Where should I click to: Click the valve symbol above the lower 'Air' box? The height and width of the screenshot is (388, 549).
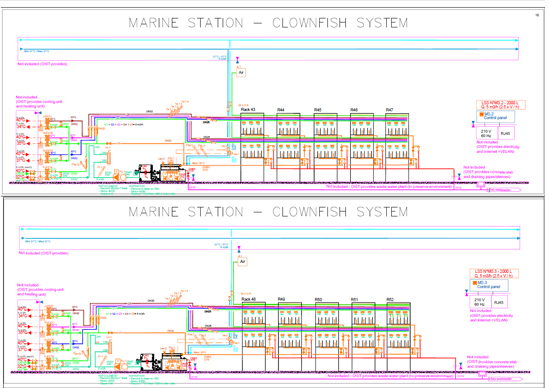pyautogui.click(x=239, y=249)
